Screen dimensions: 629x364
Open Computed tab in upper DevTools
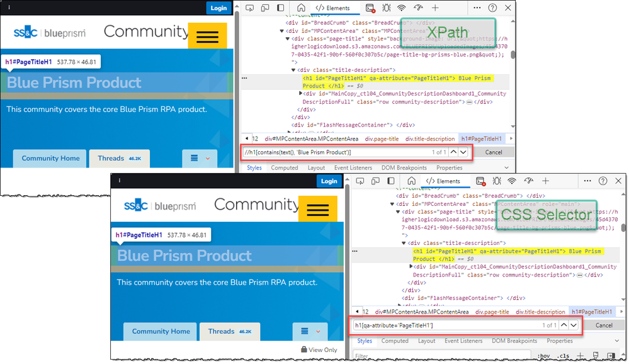(285, 168)
